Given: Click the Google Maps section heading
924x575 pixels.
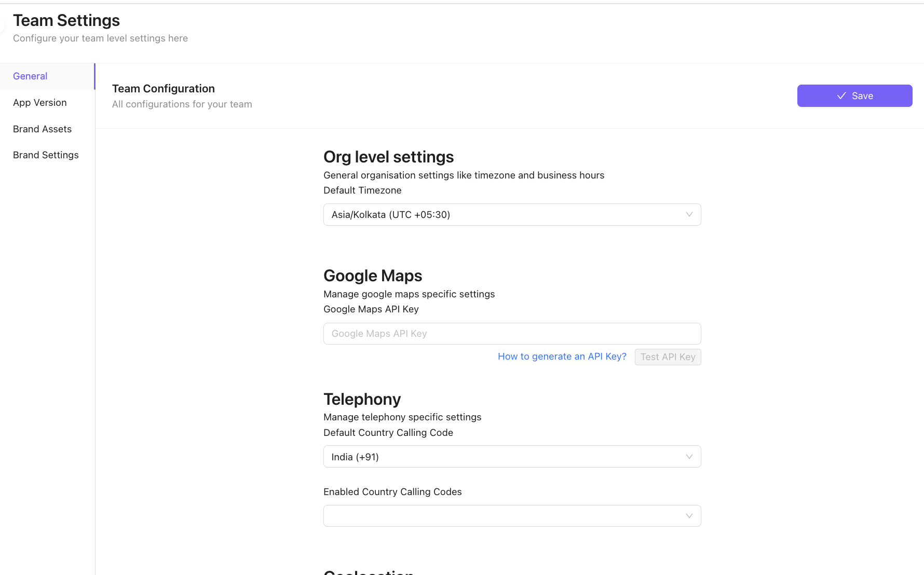Looking at the screenshot, I should click(373, 276).
